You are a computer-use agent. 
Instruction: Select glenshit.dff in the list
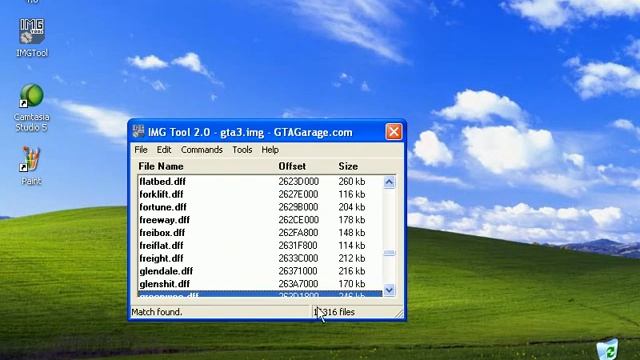[x=260, y=284]
